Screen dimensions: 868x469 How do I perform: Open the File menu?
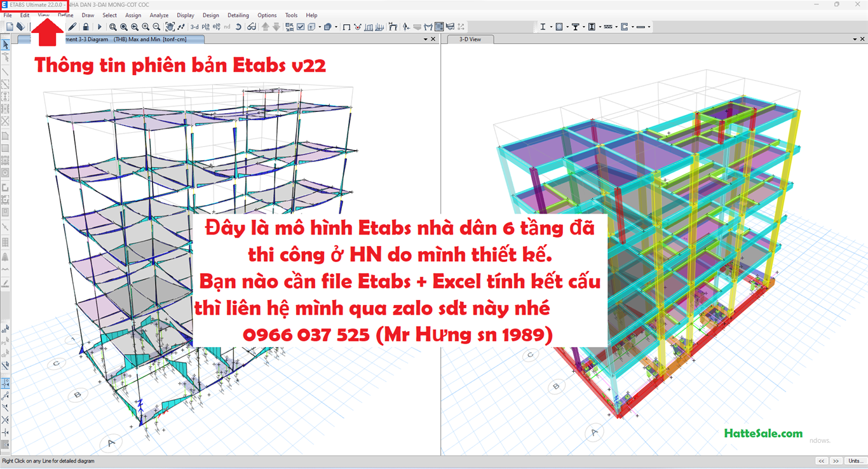point(8,15)
